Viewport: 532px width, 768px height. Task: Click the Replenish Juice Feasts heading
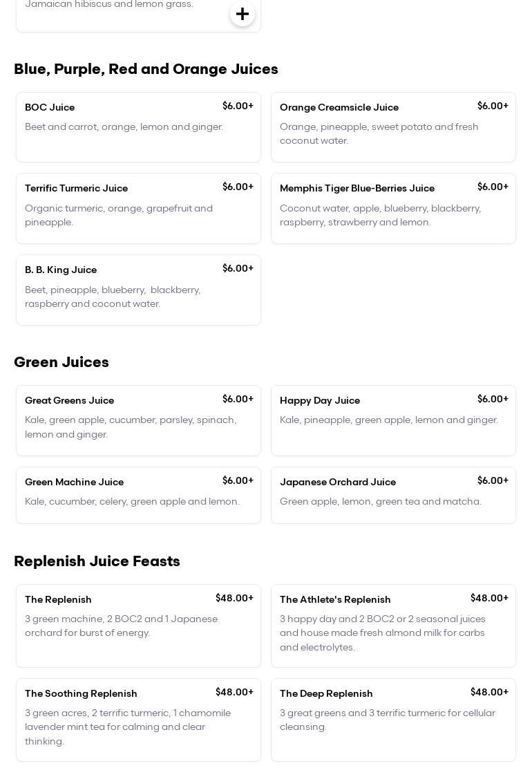tap(97, 561)
